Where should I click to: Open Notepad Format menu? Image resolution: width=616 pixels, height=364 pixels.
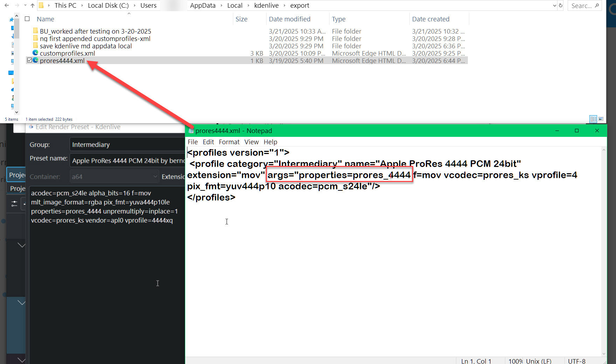tap(229, 142)
